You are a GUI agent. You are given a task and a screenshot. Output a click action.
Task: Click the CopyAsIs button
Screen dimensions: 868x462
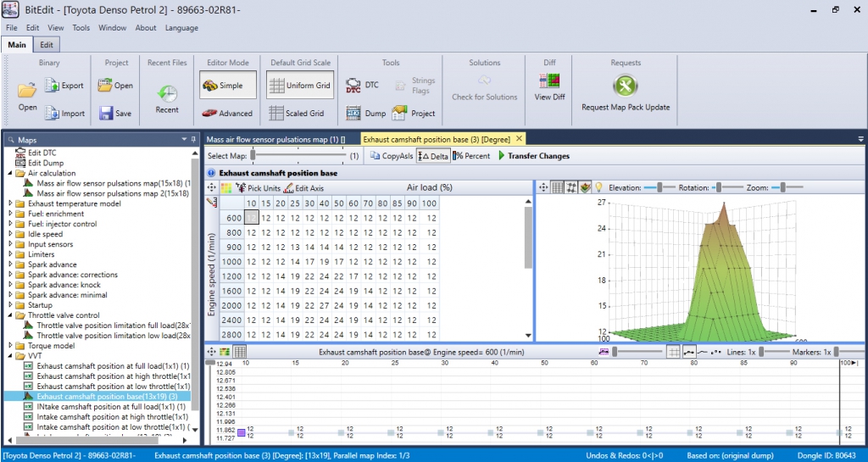pyautogui.click(x=392, y=156)
